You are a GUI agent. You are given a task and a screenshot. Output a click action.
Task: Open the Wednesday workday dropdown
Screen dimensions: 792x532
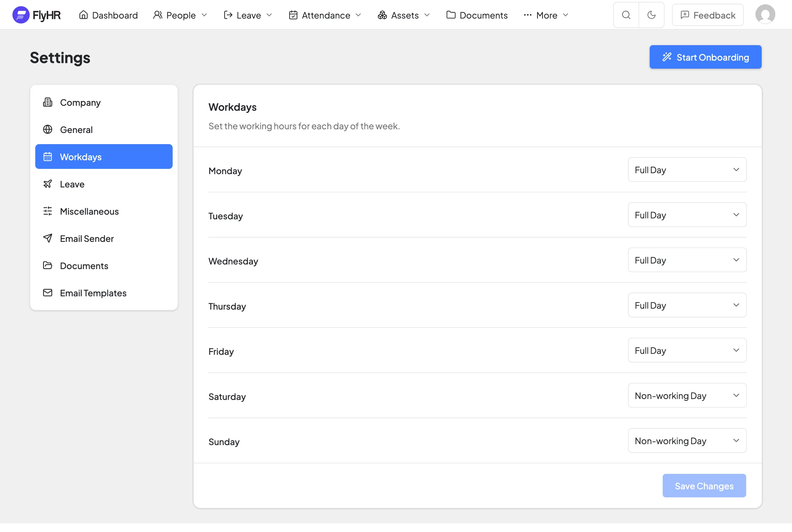687,260
